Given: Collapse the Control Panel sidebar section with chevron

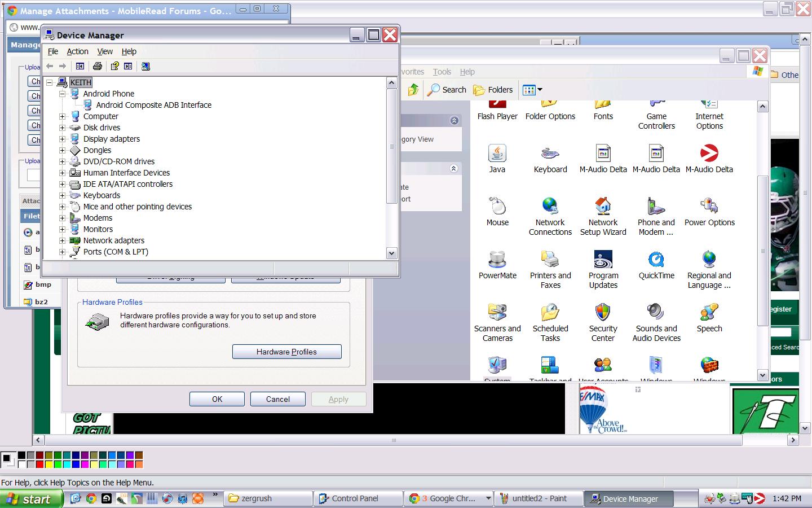Looking at the screenshot, I should pyautogui.click(x=454, y=121).
